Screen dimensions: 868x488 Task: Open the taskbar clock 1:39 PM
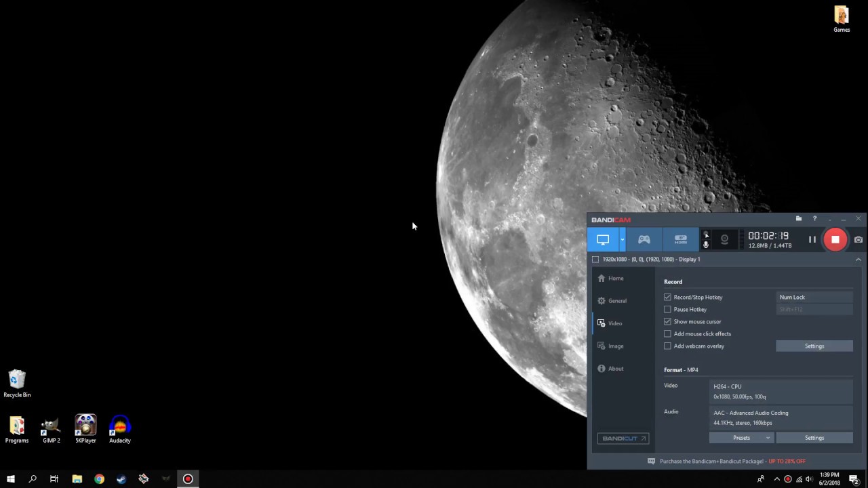pos(829,479)
